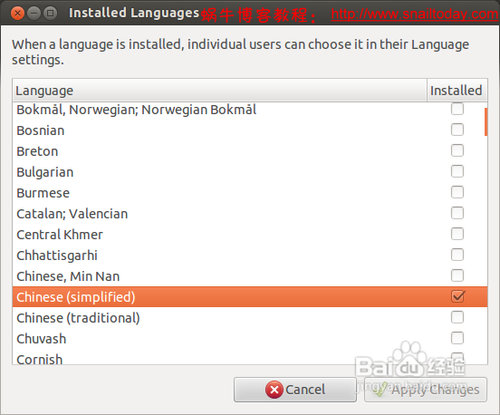500x415 pixels.
Task: Select the Chhattisgarhi language row
Action: [250, 255]
